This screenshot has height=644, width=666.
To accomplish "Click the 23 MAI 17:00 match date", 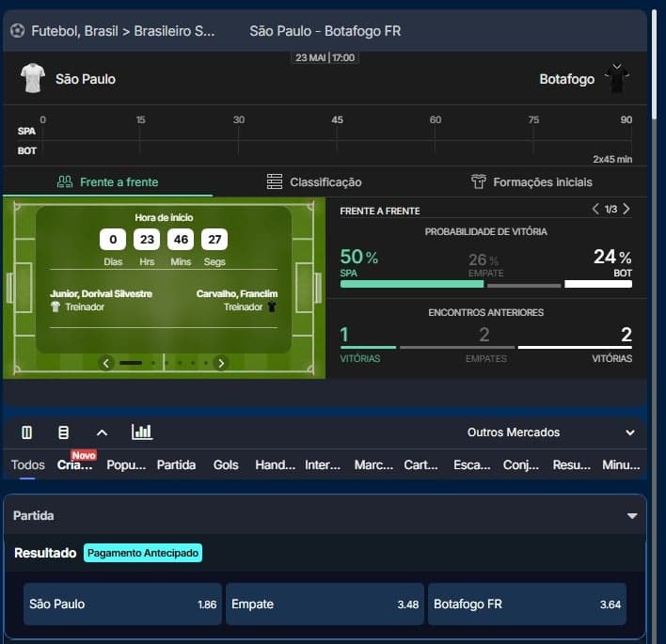I will [325, 57].
